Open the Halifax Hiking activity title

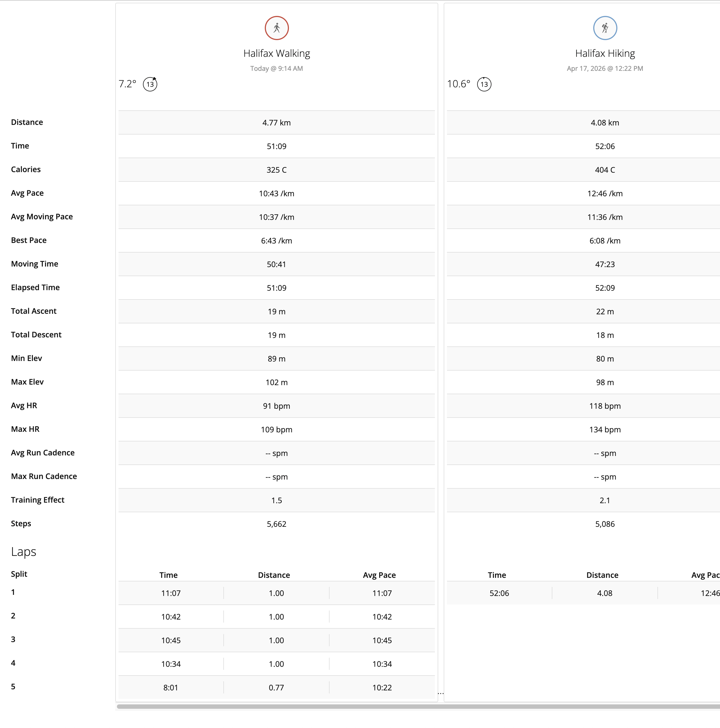pyautogui.click(x=605, y=53)
